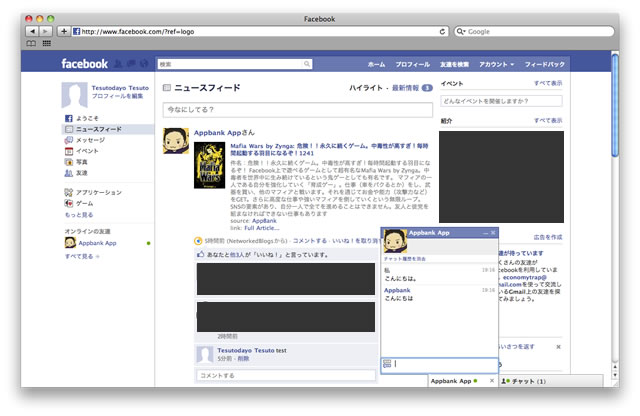This screenshot has height=416, width=640.
Task: Open feedback in the header menu
Action: click(544, 65)
